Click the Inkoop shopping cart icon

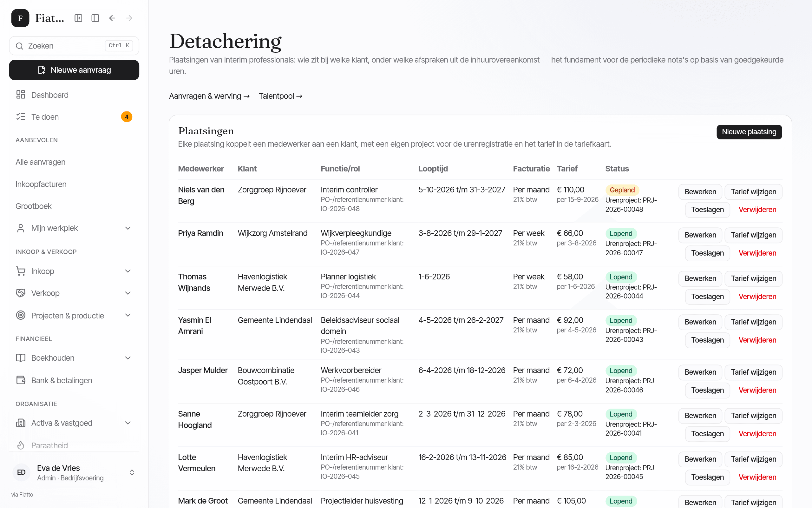point(21,271)
